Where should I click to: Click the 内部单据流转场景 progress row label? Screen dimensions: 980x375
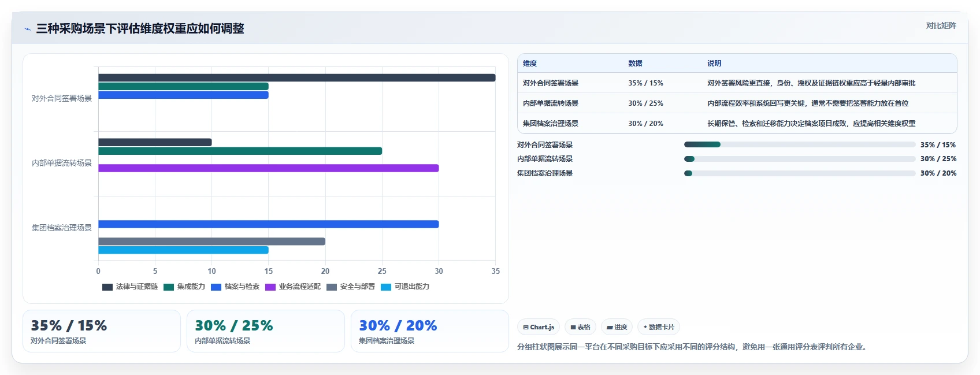point(545,159)
